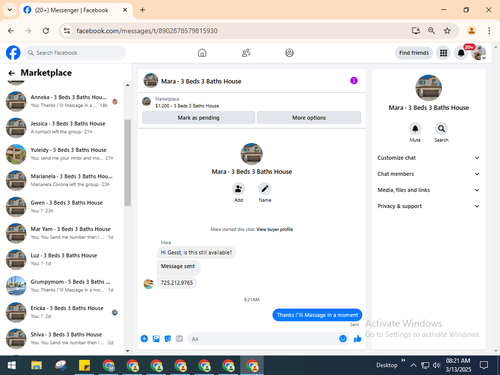Image resolution: width=500 pixels, height=375 pixels.
Task: Click More options button
Action: tap(309, 118)
